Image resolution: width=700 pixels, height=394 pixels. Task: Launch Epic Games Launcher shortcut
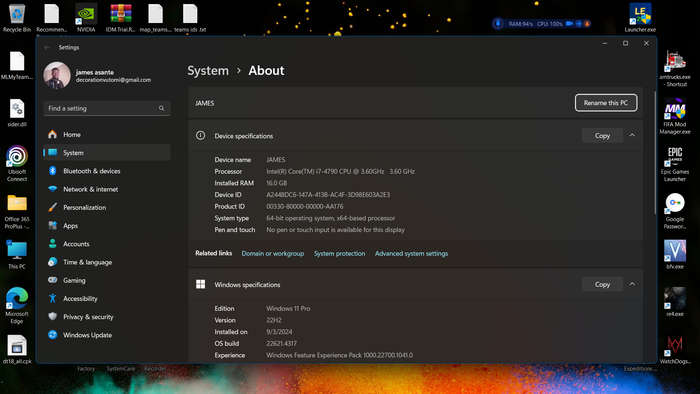[x=675, y=164]
